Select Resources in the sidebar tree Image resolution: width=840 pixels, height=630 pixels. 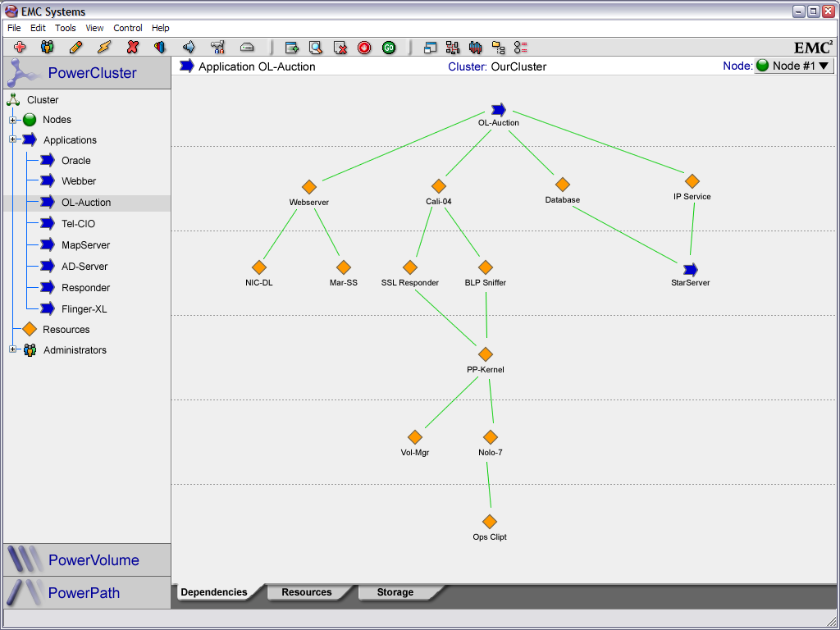click(x=66, y=330)
